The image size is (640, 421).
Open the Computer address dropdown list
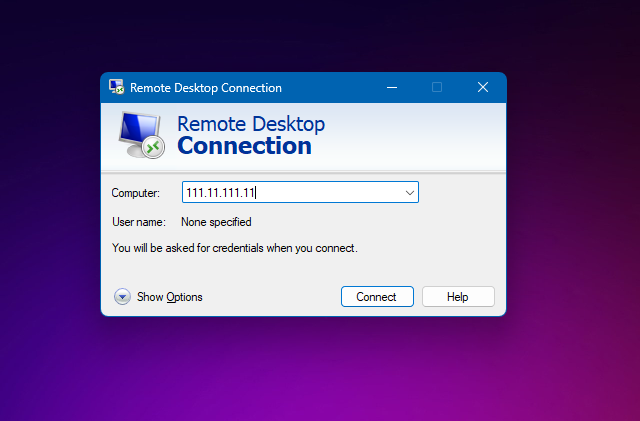tap(409, 192)
